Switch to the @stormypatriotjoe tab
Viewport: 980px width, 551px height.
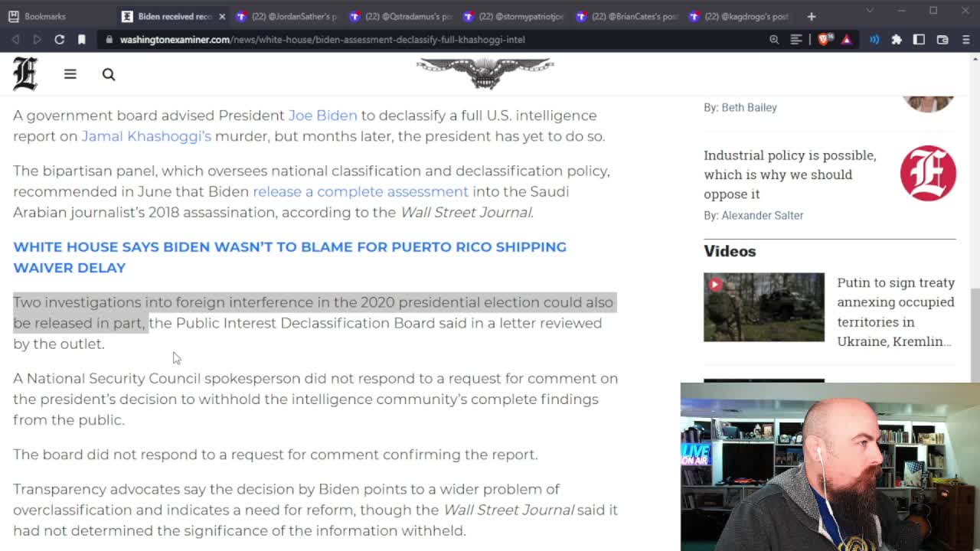click(x=515, y=16)
